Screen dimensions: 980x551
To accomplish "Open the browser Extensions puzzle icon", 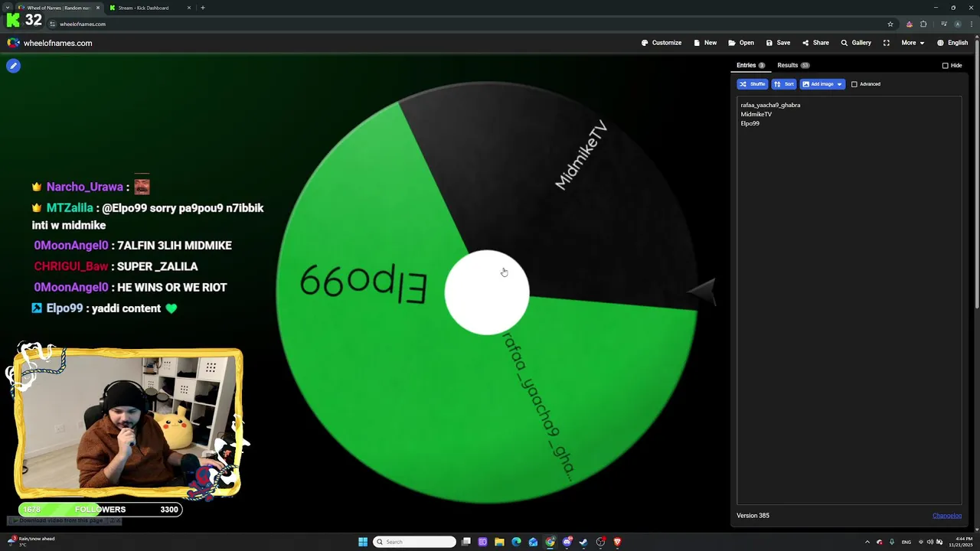I will [x=923, y=24].
